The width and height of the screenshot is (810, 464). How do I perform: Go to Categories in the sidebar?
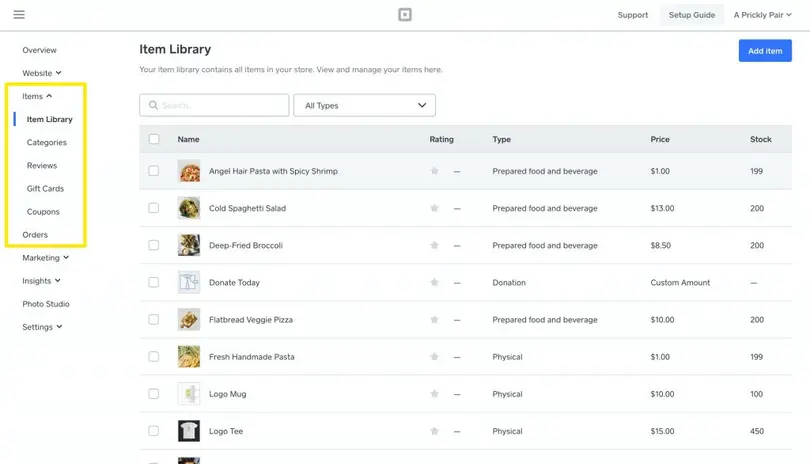47,143
